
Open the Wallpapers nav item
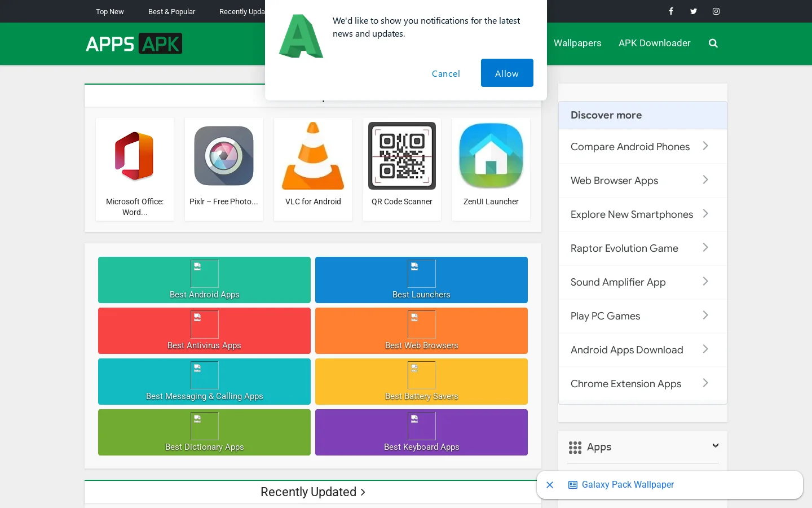577,43
